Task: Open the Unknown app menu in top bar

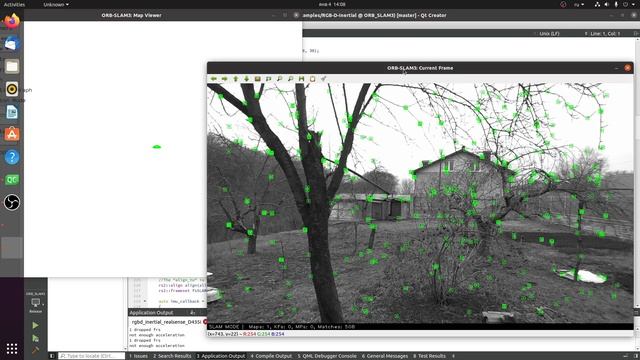Action: click(x=56, y=4)
